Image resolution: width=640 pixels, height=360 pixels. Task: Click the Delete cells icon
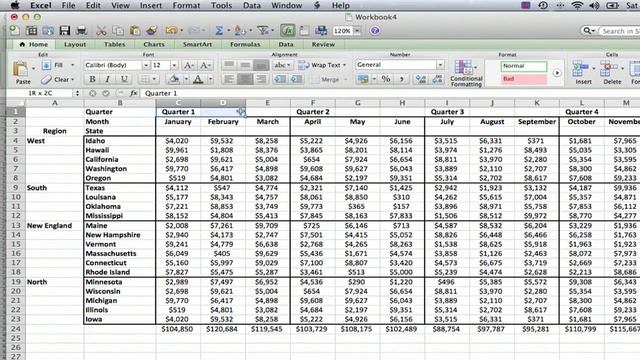click(x=609, y=69)
